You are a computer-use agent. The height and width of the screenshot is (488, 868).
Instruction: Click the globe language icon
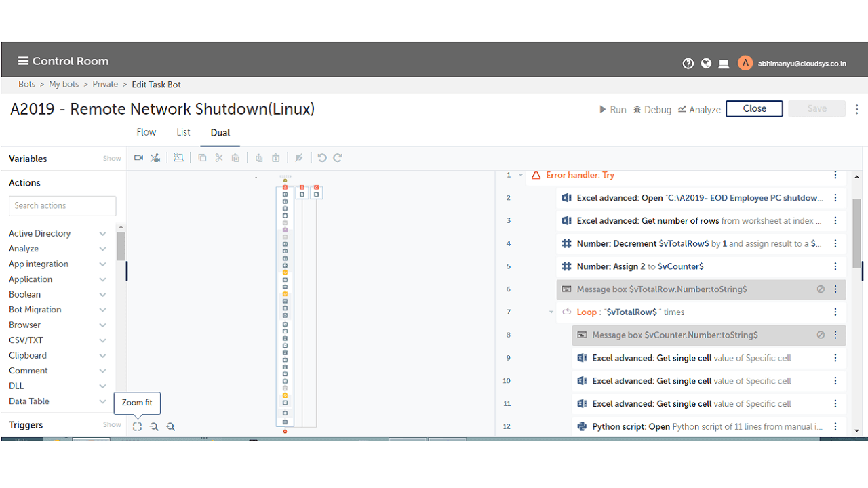pos(706,63)
